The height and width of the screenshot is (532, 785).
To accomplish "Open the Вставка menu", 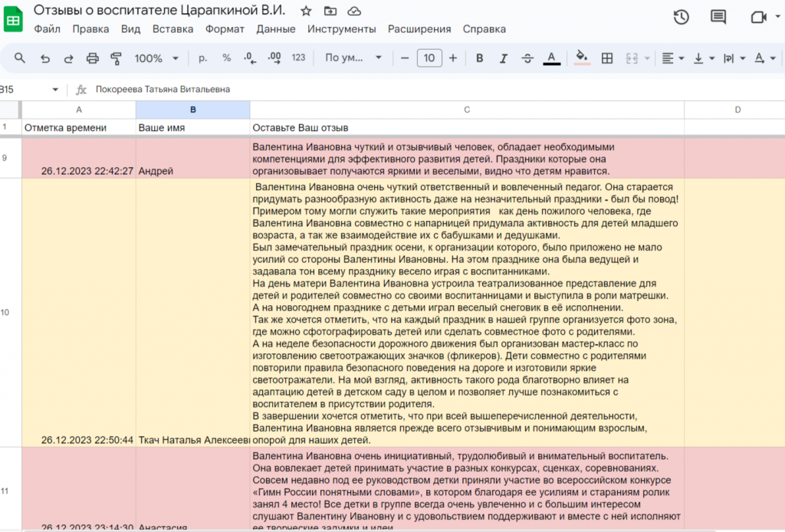I will (172, 29).
